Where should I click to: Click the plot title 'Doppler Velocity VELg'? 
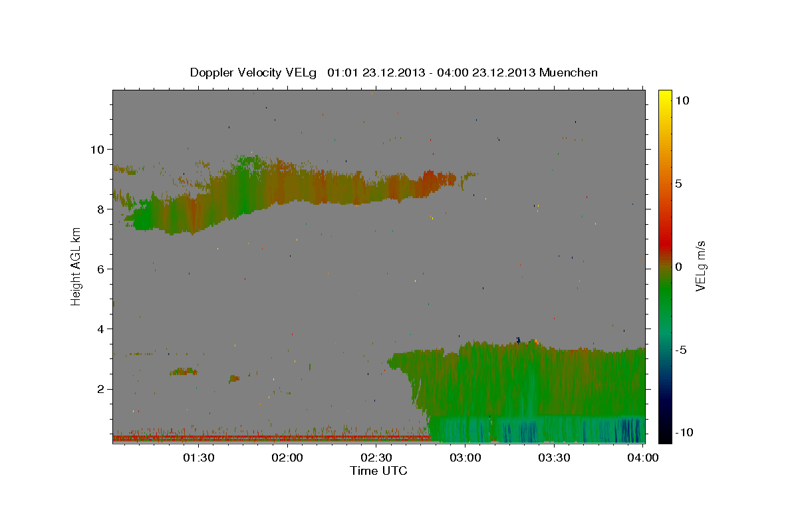(x=255, y=72)
